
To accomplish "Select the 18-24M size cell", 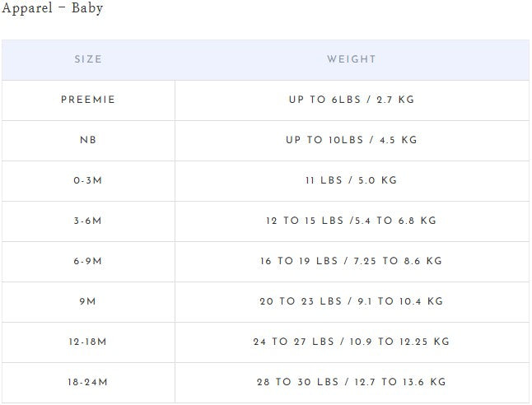I will [88, 382].
